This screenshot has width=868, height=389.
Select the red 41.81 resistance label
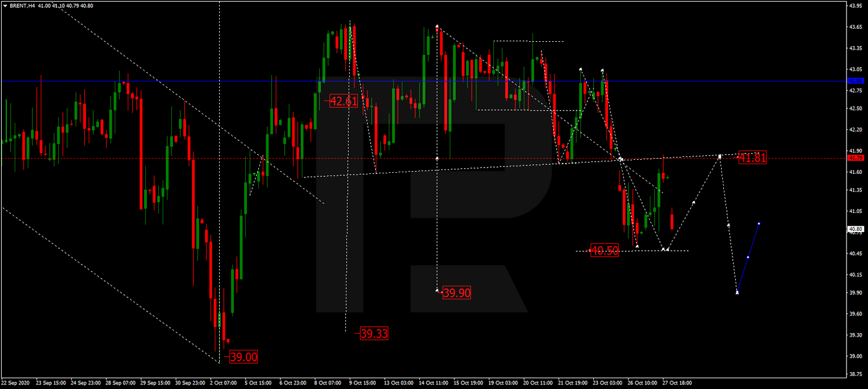pyautogui.click(x=753, y=158)
